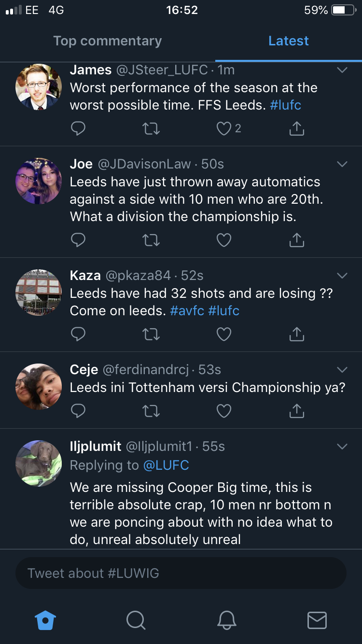
Task: Open the Home tab icon
Action: click(46, 620)
